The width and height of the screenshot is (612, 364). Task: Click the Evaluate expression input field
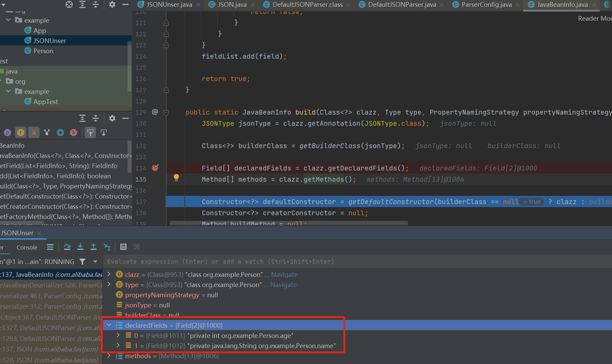pos(220,262)
